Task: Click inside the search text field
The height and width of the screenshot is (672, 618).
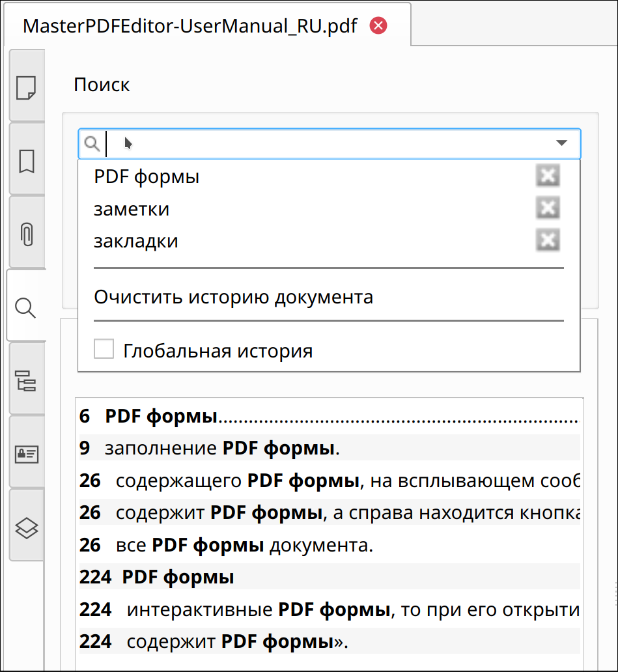Action: (326, 143)
